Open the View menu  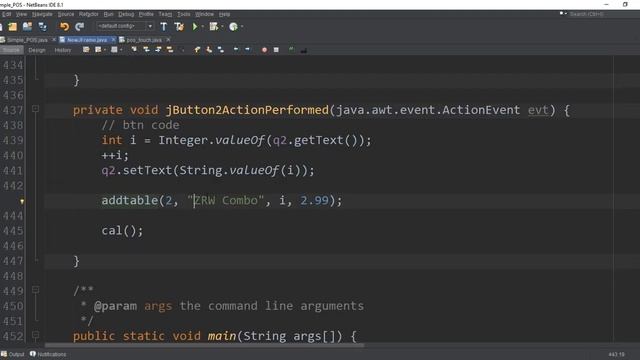21,14
